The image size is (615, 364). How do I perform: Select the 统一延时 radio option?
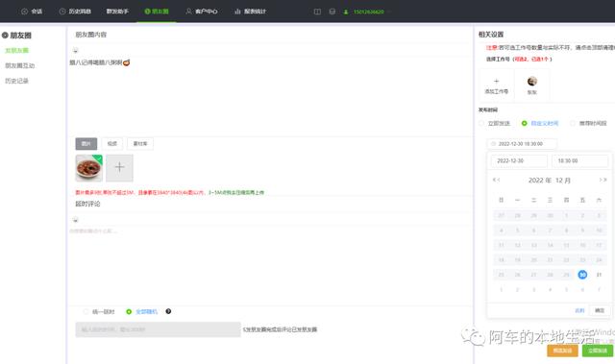click(99, 312)
